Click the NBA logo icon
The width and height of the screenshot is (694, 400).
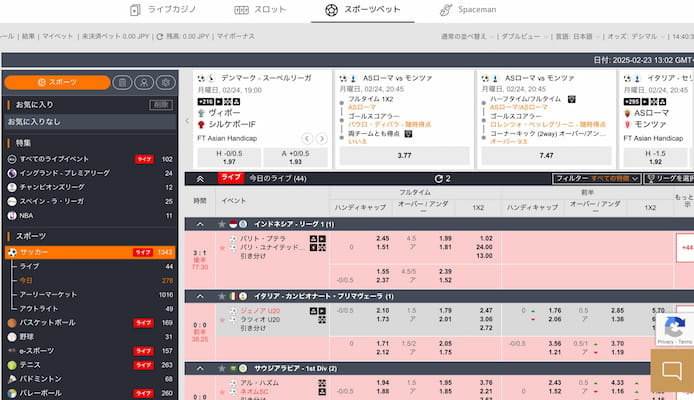12,215
